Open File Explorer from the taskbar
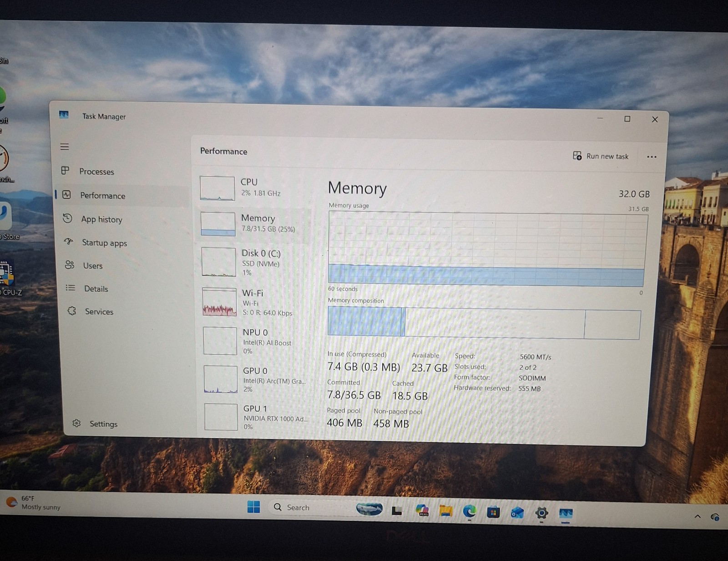 (445, 511)
